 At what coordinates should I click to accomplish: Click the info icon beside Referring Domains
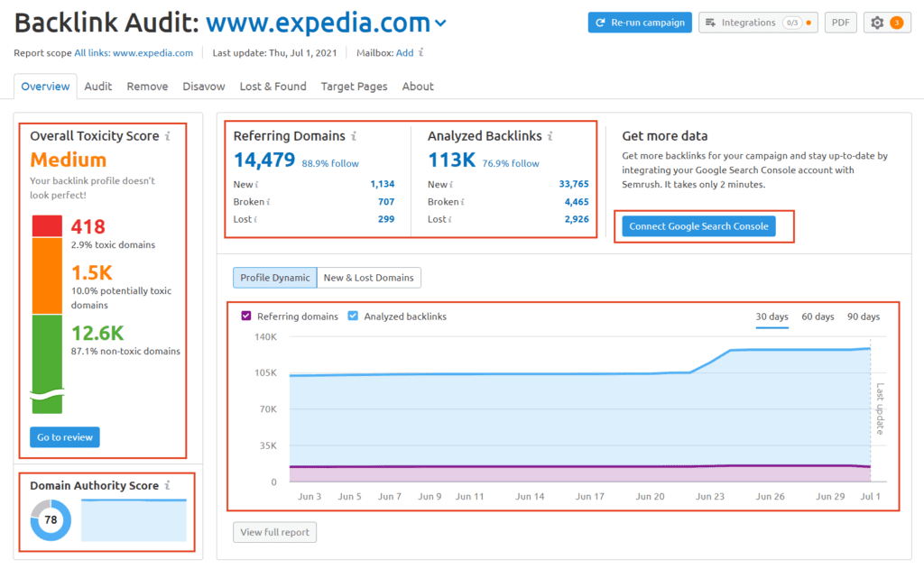tap(354, 136)
